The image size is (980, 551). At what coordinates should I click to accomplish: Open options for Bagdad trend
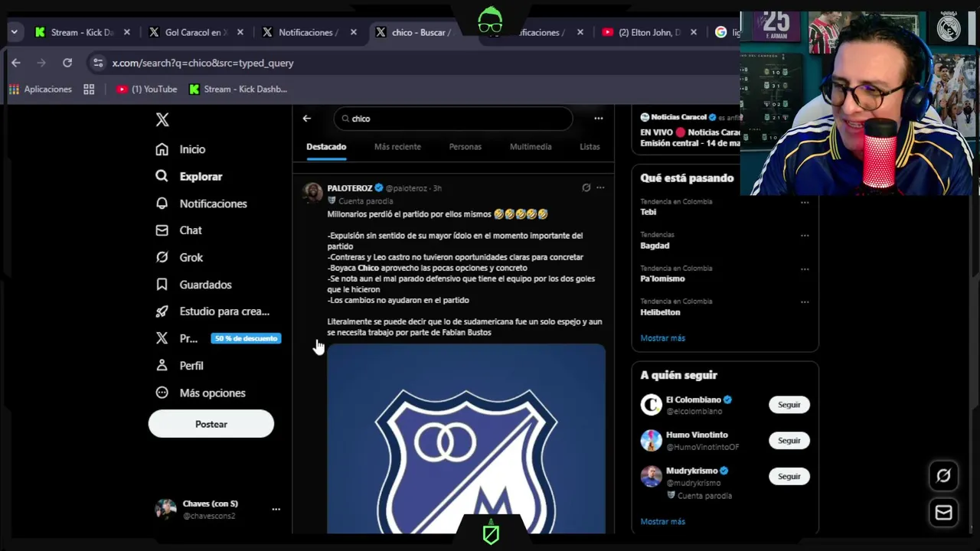805,236
